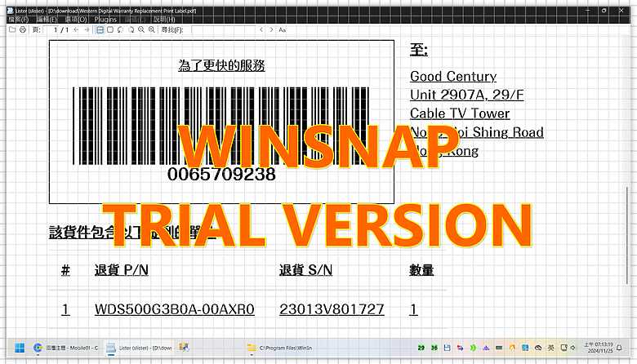Click the vertical scrollbar thumb
637x364 pixels.
(628, 235)
